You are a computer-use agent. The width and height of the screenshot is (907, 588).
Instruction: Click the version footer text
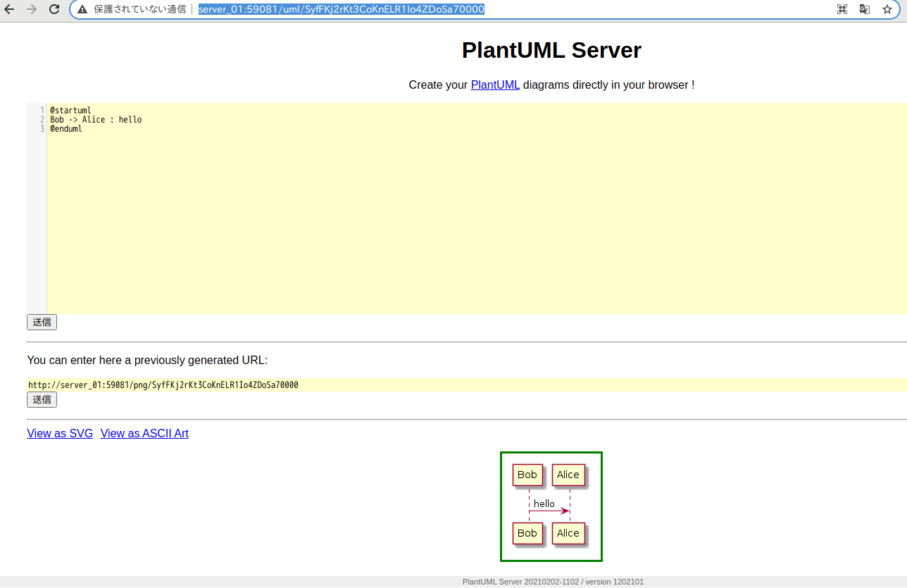tap(553, 582)
